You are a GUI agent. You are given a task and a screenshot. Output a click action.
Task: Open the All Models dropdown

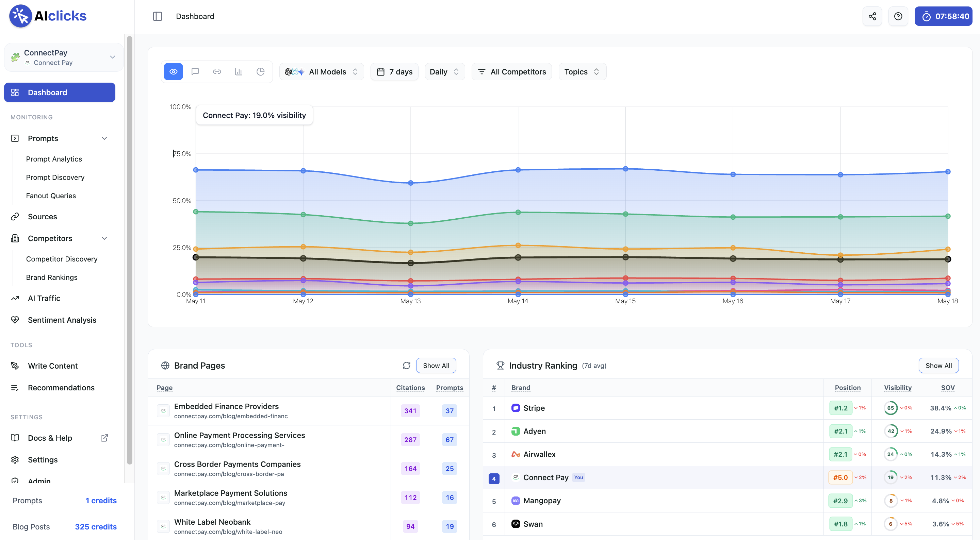pos(322,72)
